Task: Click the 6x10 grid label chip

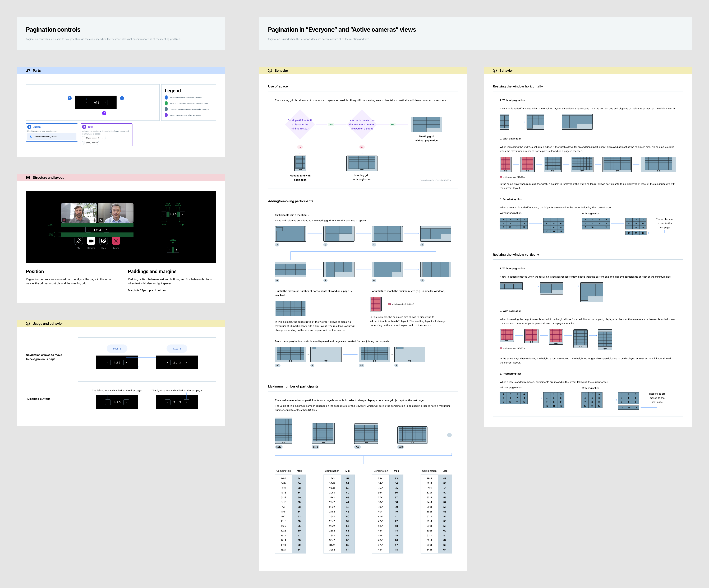Action: (315, 447)
